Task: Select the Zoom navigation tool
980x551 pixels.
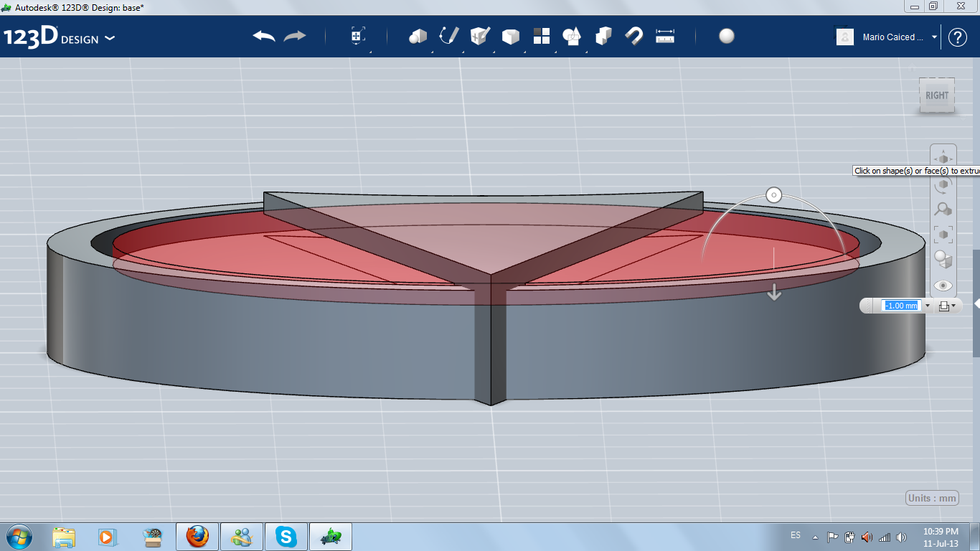Action: (x=943, y=209)
